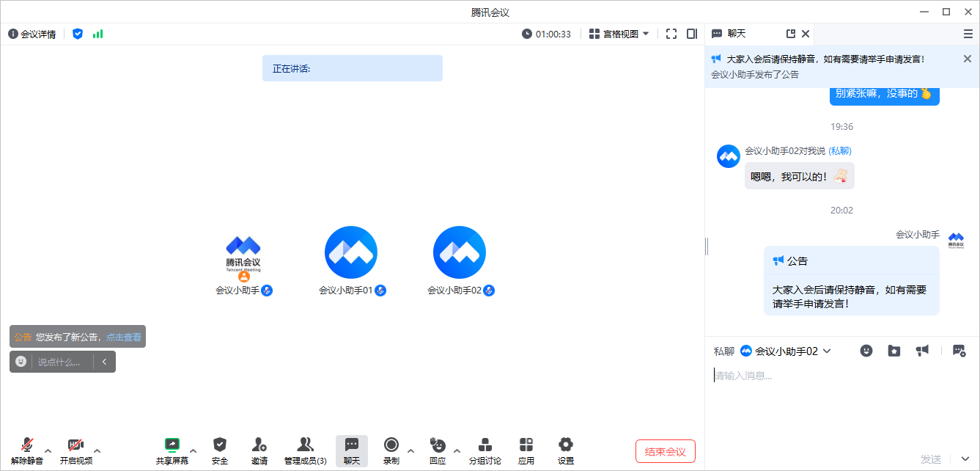This screenshot has width=980, height=471.
Task: Open the 公告 announcement message card
Action: click(x=851, y=281)
